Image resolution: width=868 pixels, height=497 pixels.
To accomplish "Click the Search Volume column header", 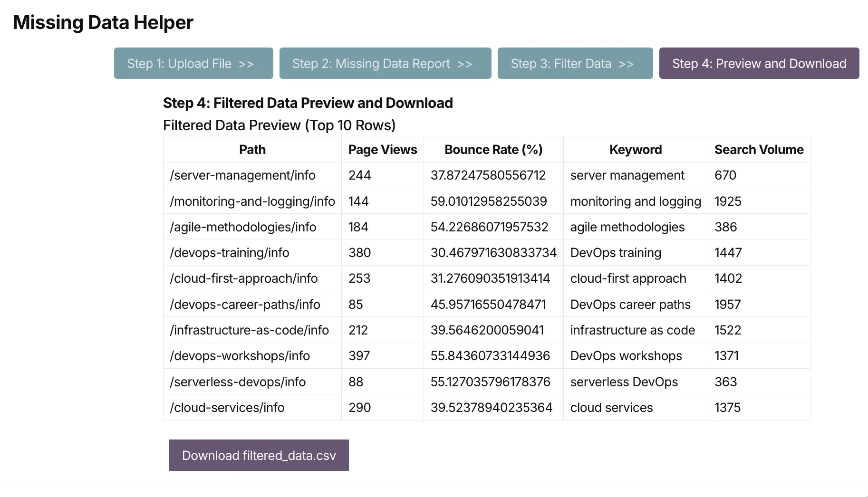I will pyautogui.click(x=759, y=150).
